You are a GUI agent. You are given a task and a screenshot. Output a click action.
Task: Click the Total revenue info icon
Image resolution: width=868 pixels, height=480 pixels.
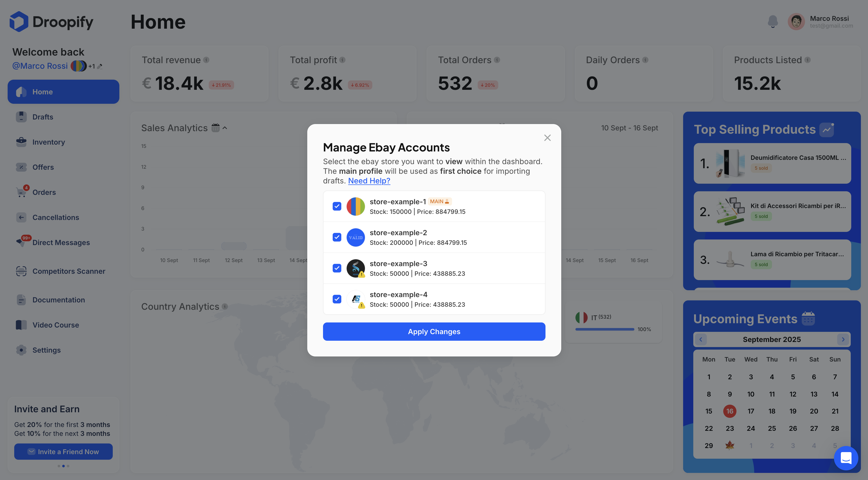tap(206, 60)
